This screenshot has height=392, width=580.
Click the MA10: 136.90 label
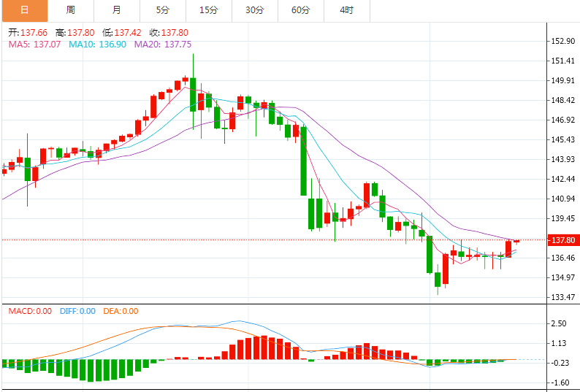[97, 45]
